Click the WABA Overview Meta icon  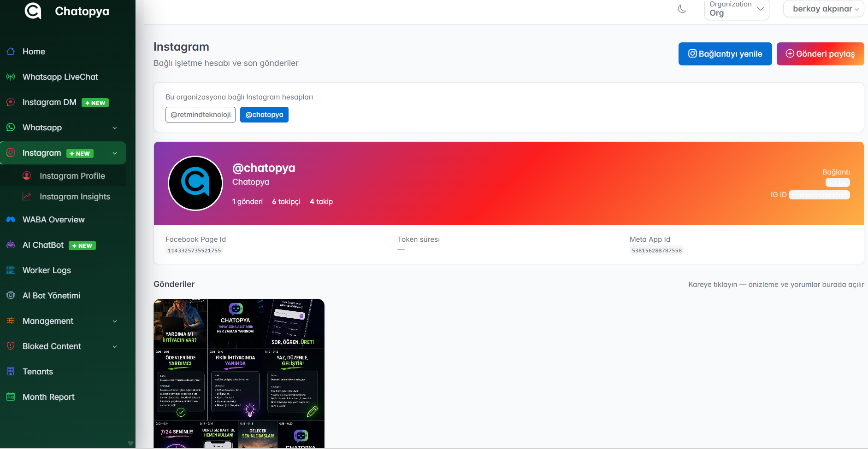click(11, 219)
